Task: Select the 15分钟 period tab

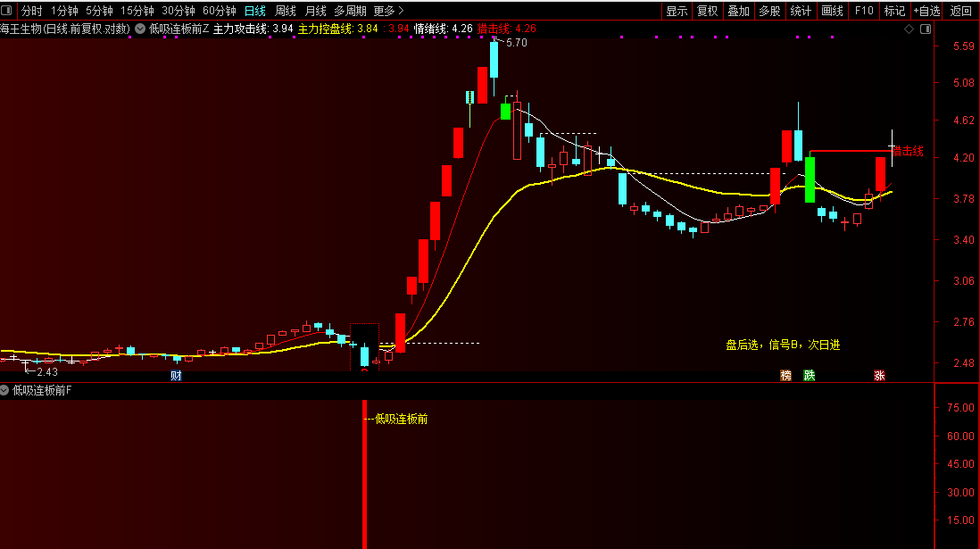Action: [137, 11]
